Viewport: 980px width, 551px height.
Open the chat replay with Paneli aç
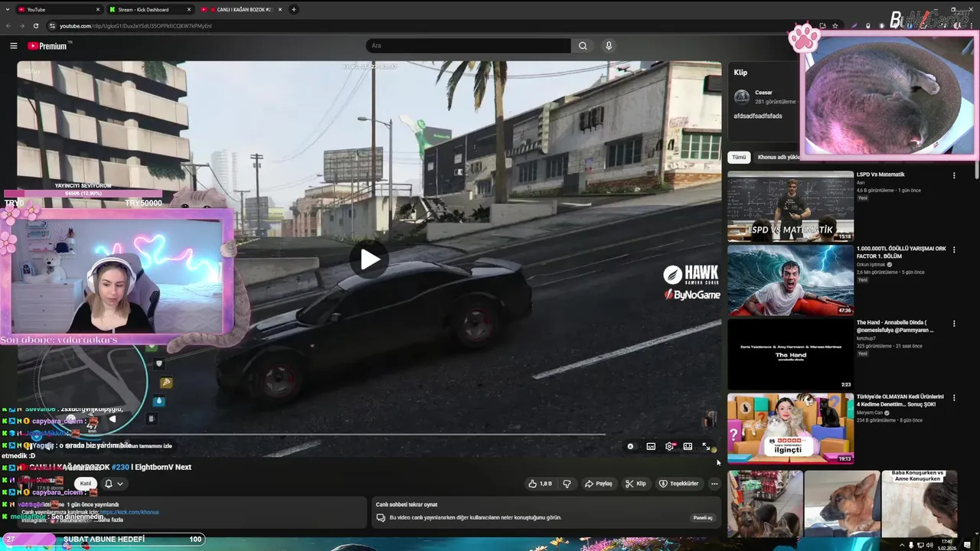[703, 518]
